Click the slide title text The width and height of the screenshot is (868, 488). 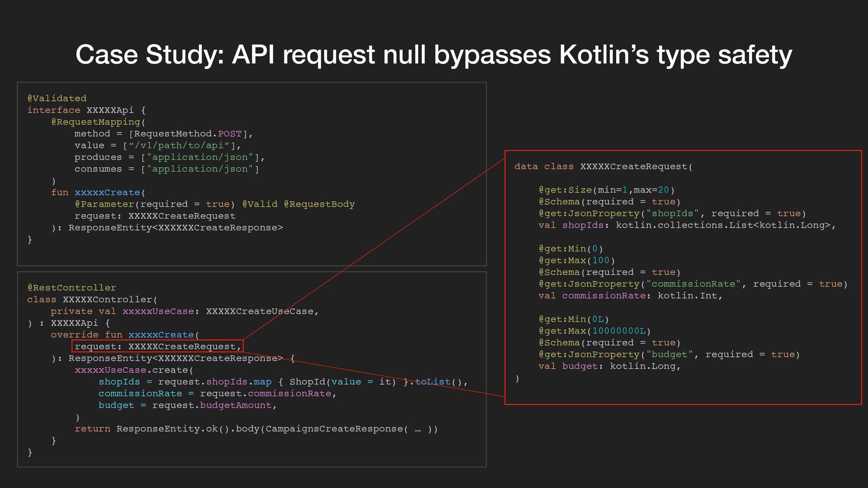433,55
